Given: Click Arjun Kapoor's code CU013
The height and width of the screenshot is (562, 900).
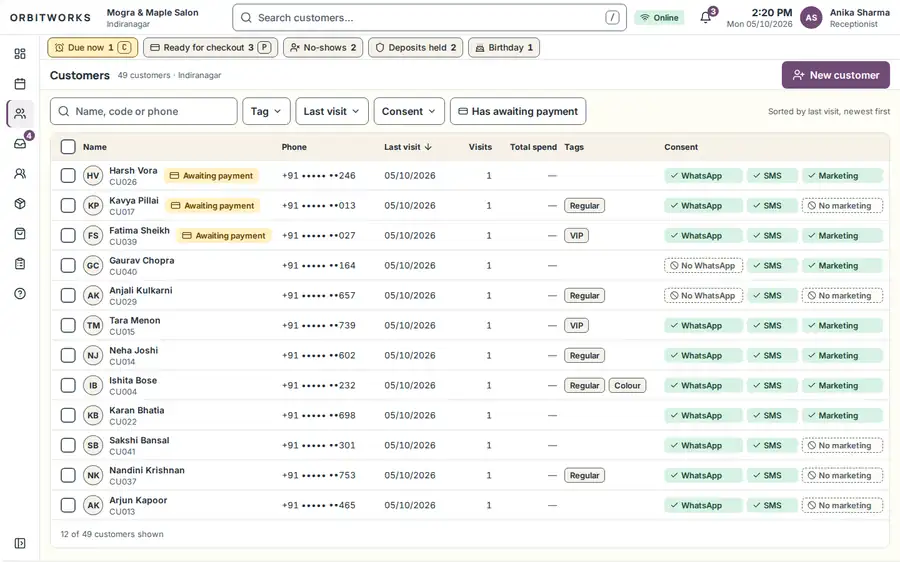Looking at the screenshot, I should point(122,511).
